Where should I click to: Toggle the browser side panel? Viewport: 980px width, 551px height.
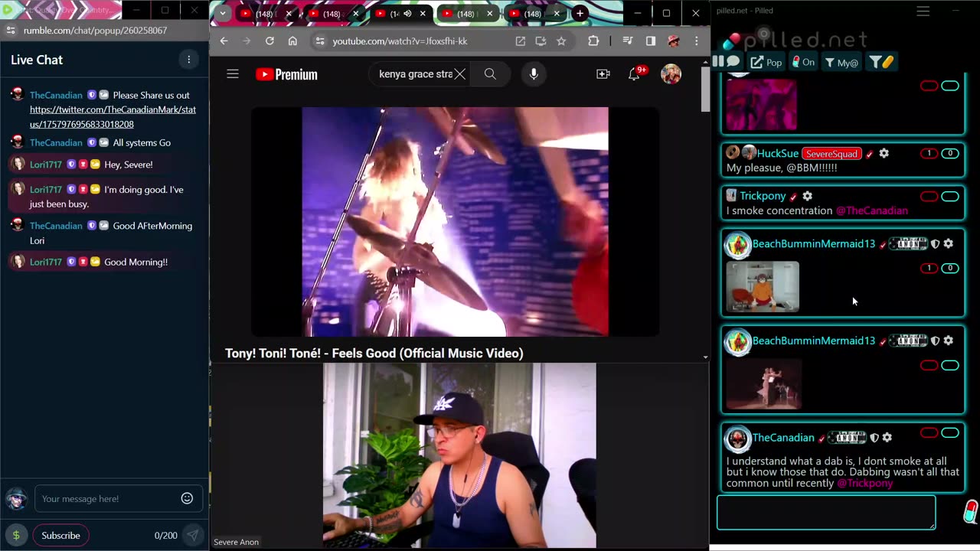(x=651, y=41)
